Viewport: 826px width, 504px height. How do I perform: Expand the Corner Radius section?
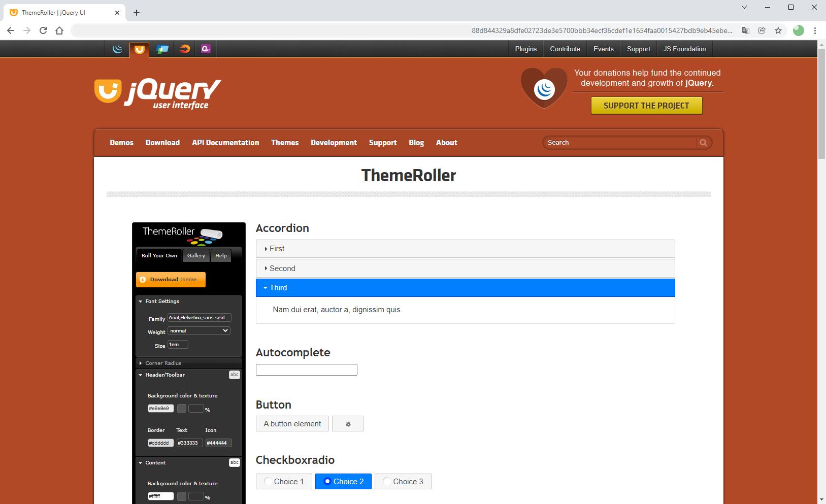pyautogui.click(x=189, y=363)
